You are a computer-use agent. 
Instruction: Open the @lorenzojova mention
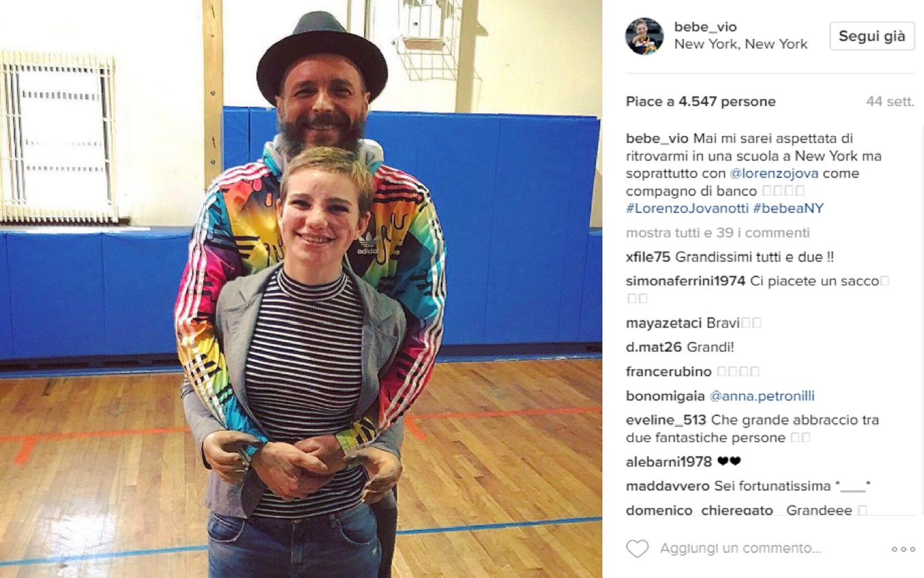(771, 174)
